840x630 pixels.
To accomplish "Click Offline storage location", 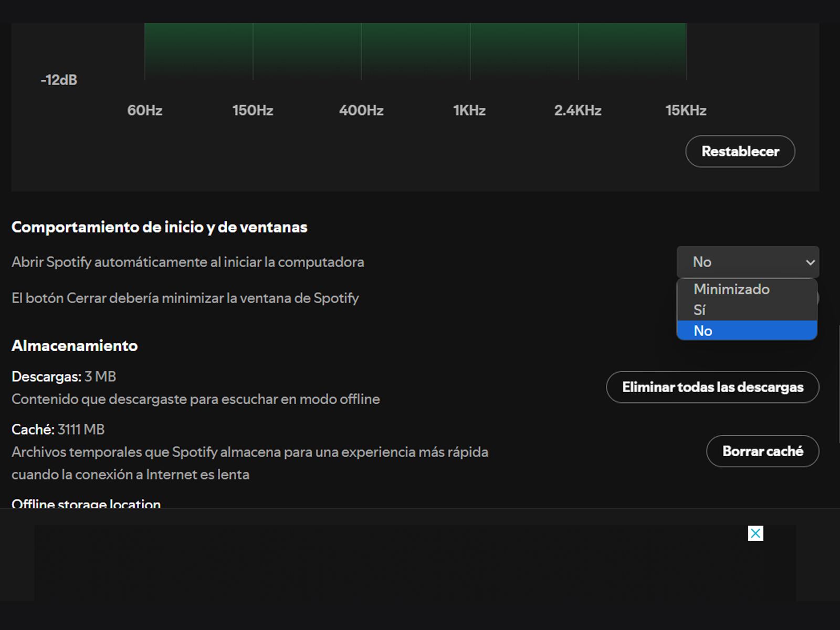I will point(86,503).
